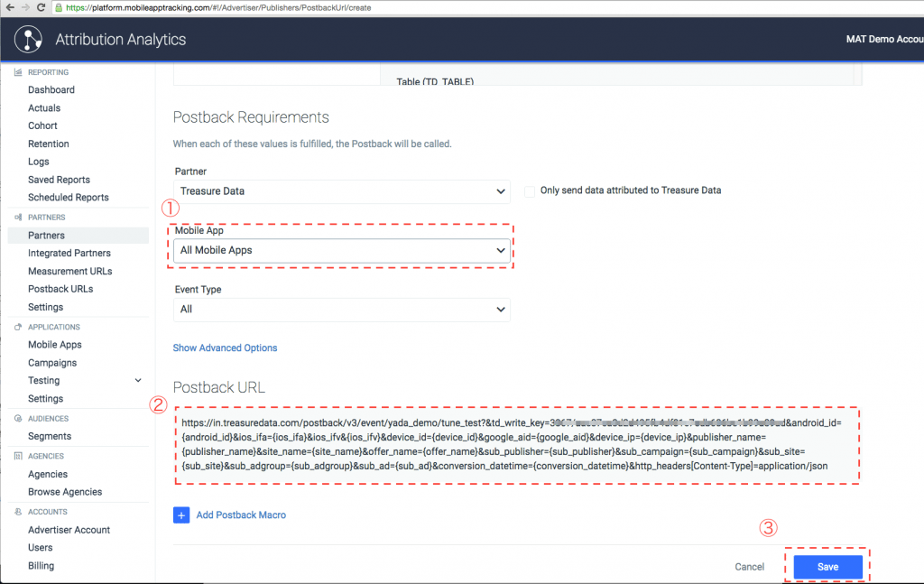924x584 pixels.
Task: Open the Mobile App dropdown
Action: click(342, 250)
